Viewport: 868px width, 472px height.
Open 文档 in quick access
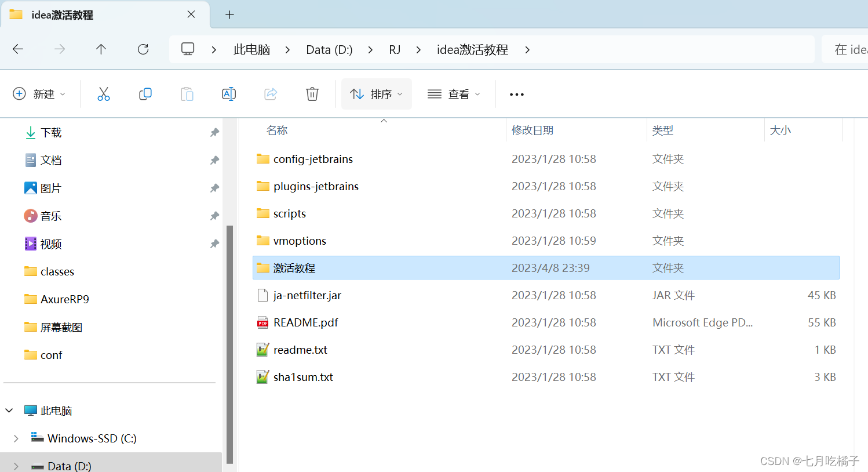(x=51, y=160)
